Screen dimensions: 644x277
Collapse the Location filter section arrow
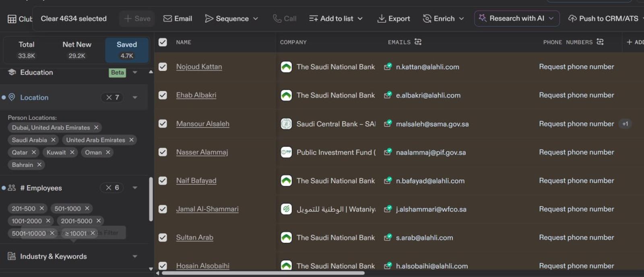tap(135, 97)
